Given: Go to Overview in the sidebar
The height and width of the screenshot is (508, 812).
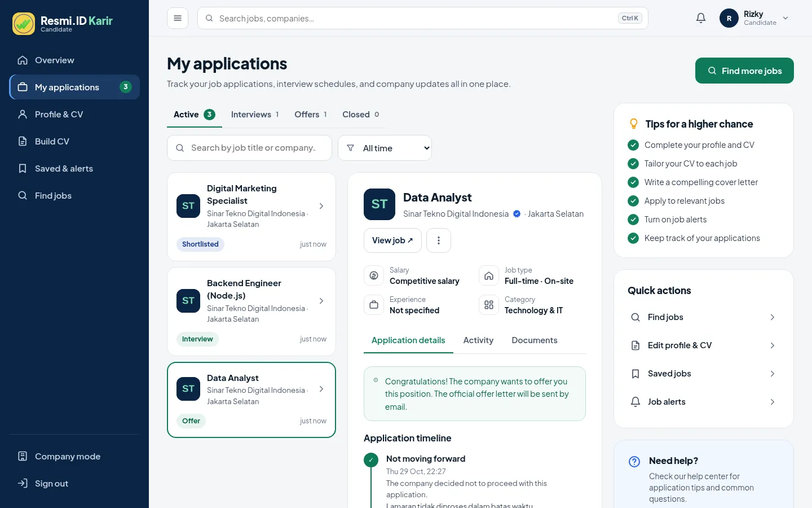Looking at the screenshot, I should point(74,60).
